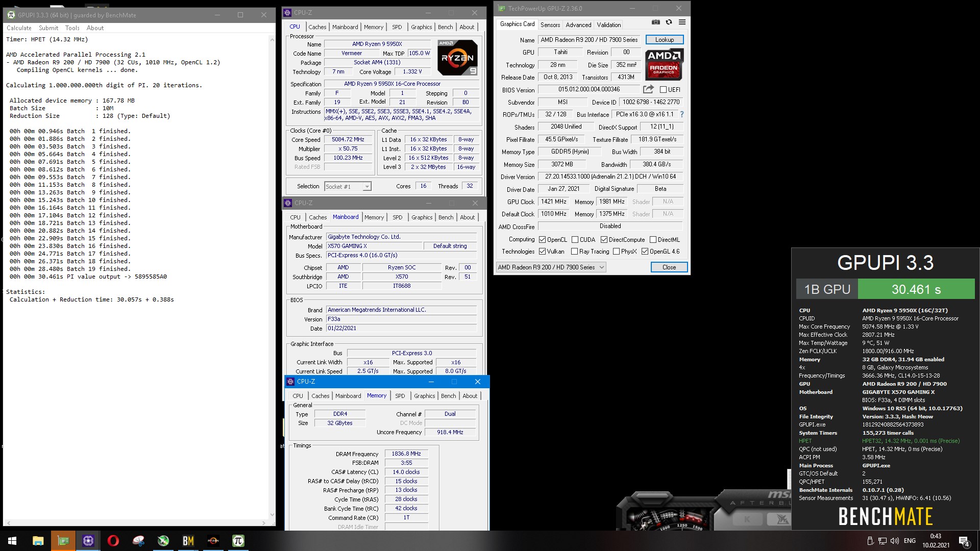The width and height of the screenshot is (980, 551).
Task: Open GPU-Z hamburger menu
Action: pos(682,22)
